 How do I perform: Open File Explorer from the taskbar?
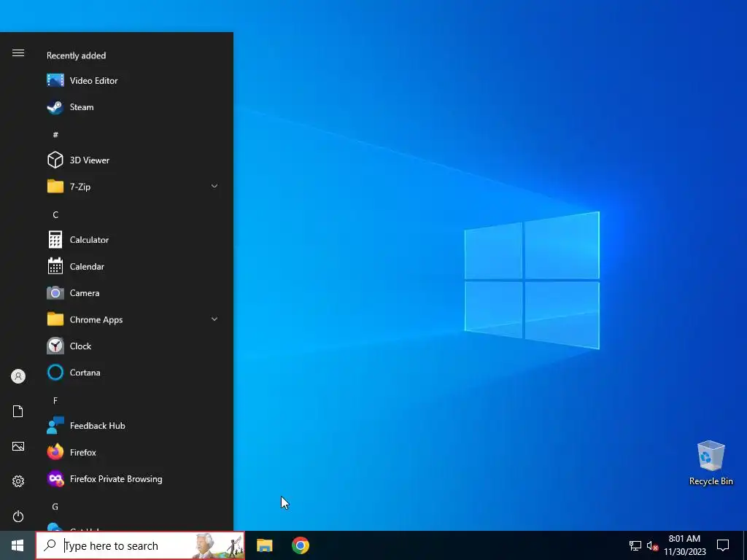(264, 545)
